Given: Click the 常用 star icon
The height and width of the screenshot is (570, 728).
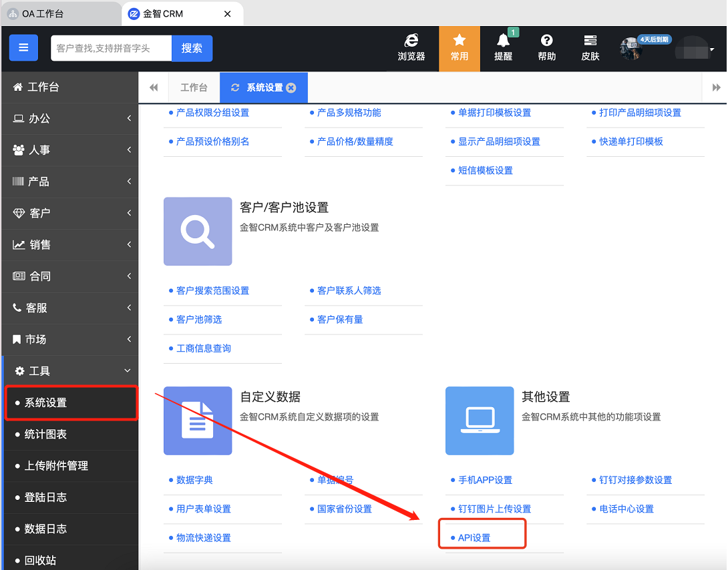Looking at the screenshot, I should pos(460,48).
